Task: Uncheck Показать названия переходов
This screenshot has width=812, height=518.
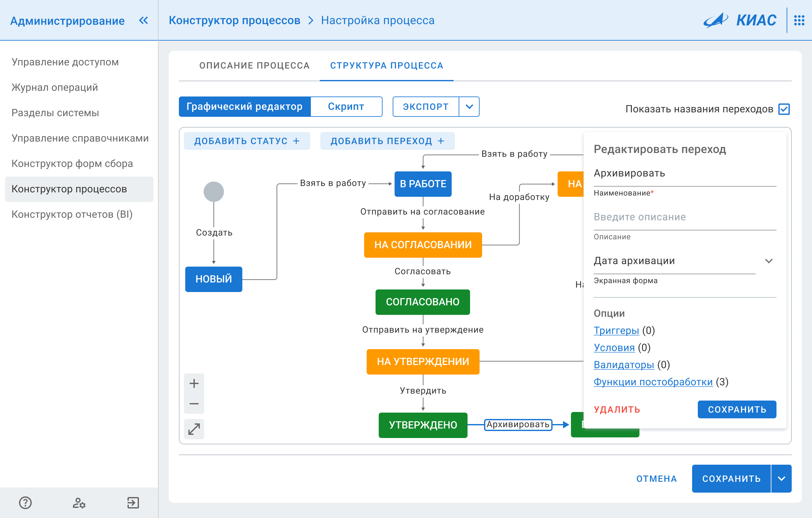Action: coord(784,109)
